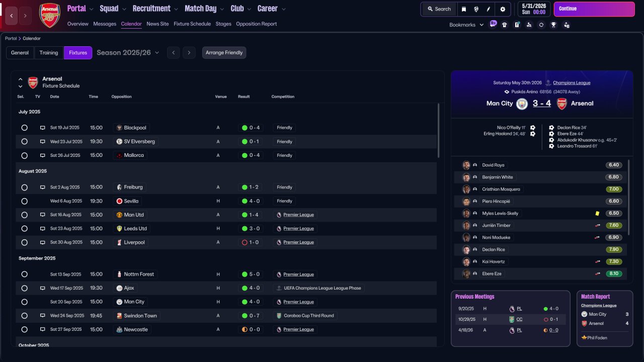Viewport: 644px width, 362px height.
Task: Open the Opposition Report tab
Action: click(256, 24)
